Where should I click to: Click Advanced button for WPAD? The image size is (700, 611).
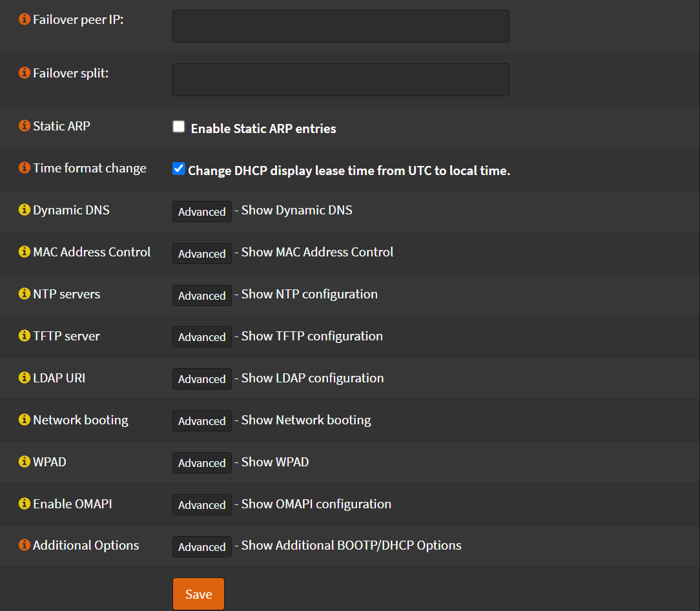click(x=201, y=462)
